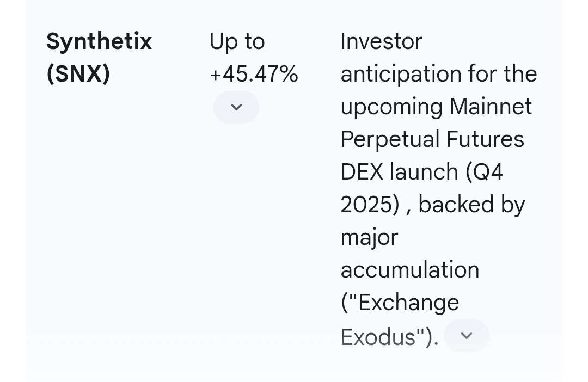Click the word "Futures"

click(x=485, y=140)
